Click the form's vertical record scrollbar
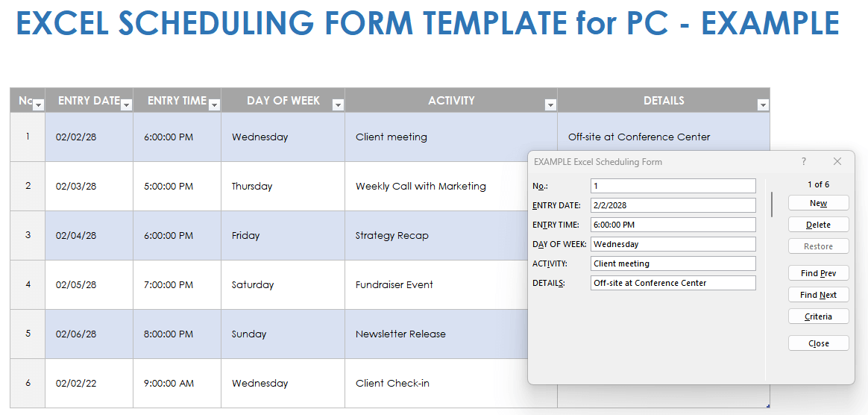This screenshot has width=868, height=415. [773, 205]
